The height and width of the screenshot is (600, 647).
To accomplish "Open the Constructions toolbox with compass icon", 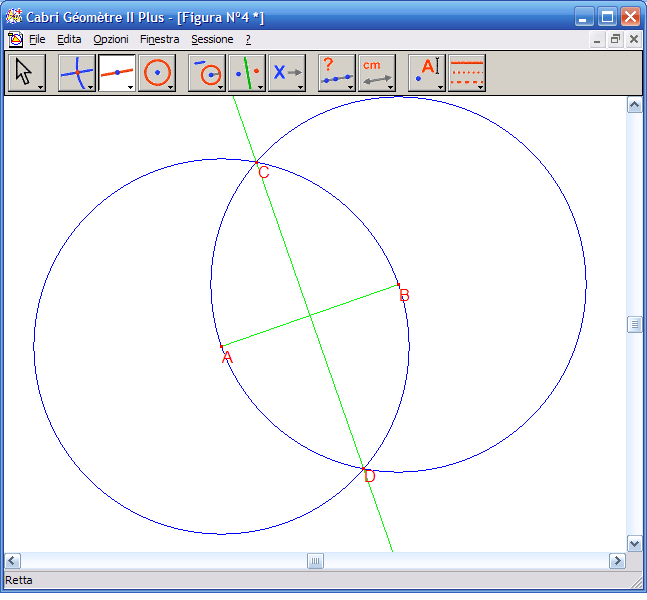I will pyautogui.click(x=207, y=73).
